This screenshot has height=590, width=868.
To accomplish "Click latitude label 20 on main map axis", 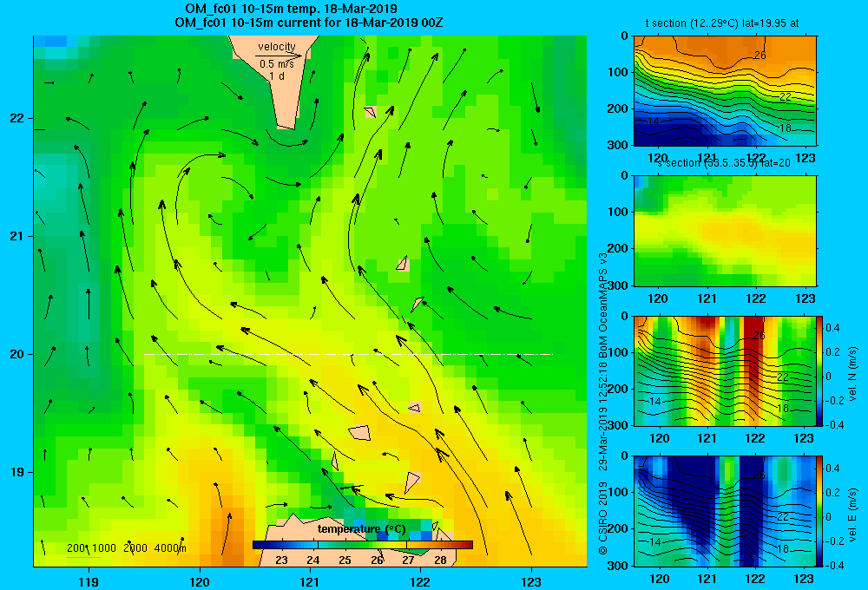I will [x=16, y=354].
